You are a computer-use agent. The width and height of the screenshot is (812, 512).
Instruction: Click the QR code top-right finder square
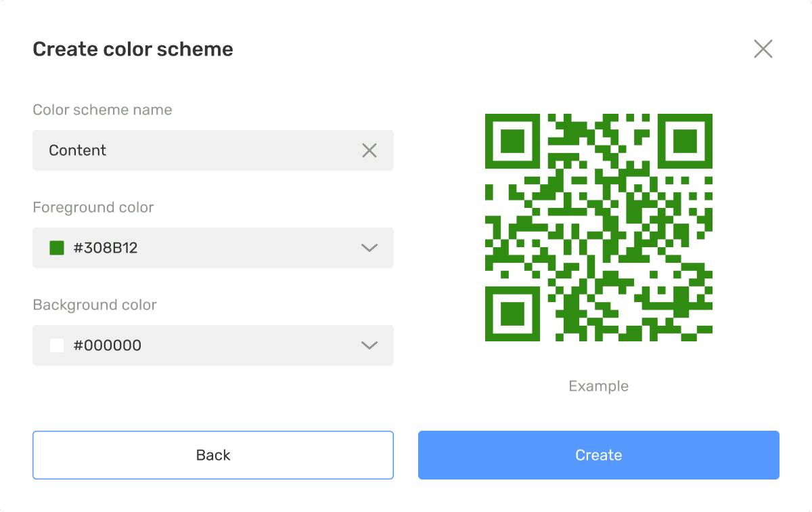click(685, 142)
